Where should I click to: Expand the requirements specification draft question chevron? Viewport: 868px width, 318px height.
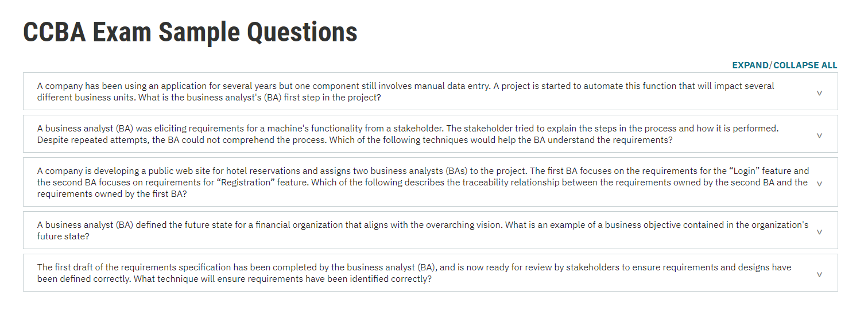click(x=819, y=274)
